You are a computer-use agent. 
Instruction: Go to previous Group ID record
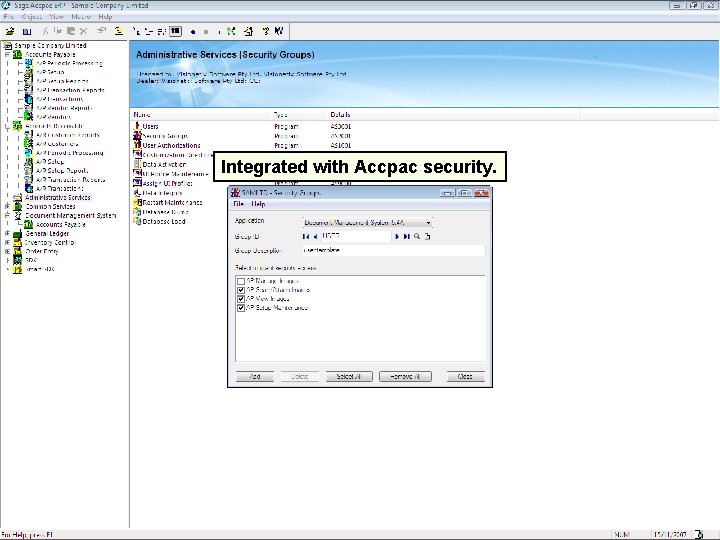315,236
